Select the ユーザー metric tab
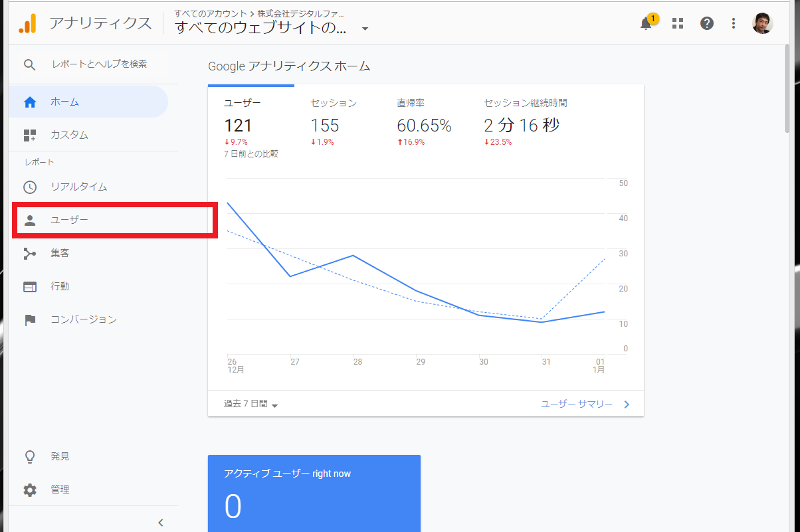Viewport: 800px width, 532px height. coord(251,123)
